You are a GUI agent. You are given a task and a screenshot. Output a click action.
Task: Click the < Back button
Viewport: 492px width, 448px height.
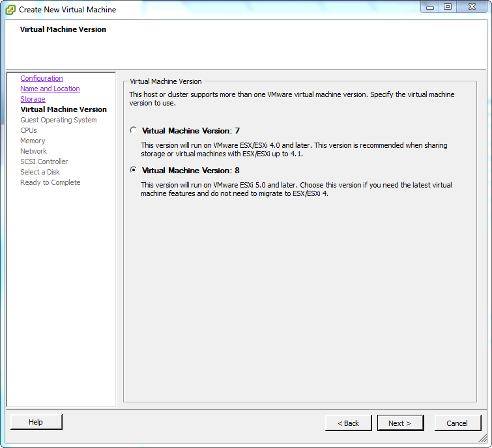pos(348,423)
